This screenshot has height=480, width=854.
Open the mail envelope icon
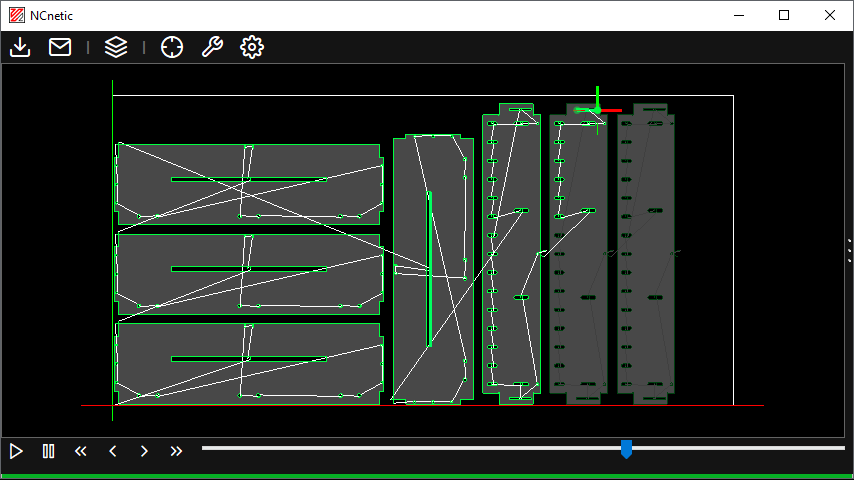click(x=60, y=47)
